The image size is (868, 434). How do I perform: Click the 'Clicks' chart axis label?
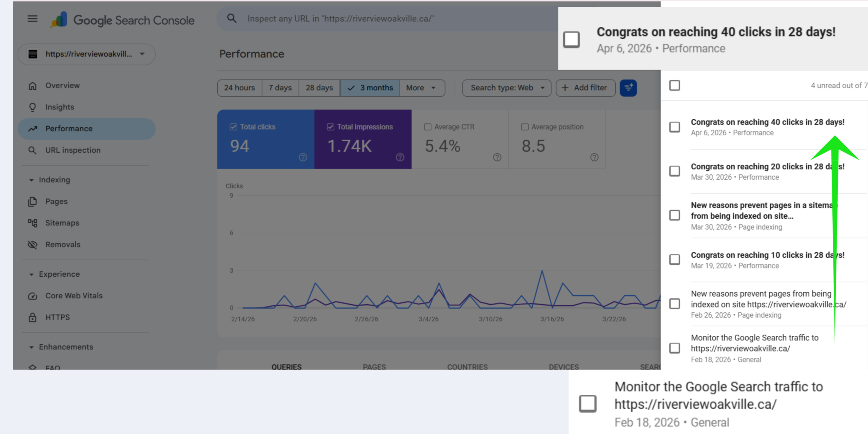click(x=234, y=186)
